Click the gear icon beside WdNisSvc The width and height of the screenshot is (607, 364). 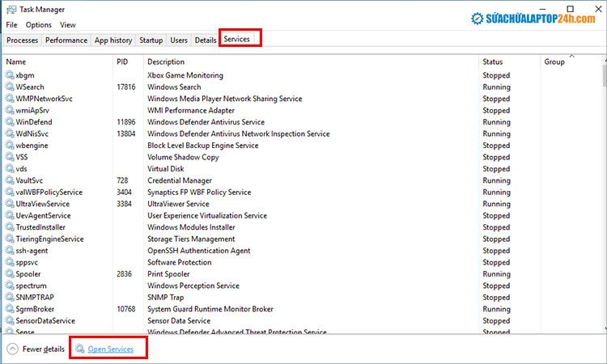tap(10, 133)
